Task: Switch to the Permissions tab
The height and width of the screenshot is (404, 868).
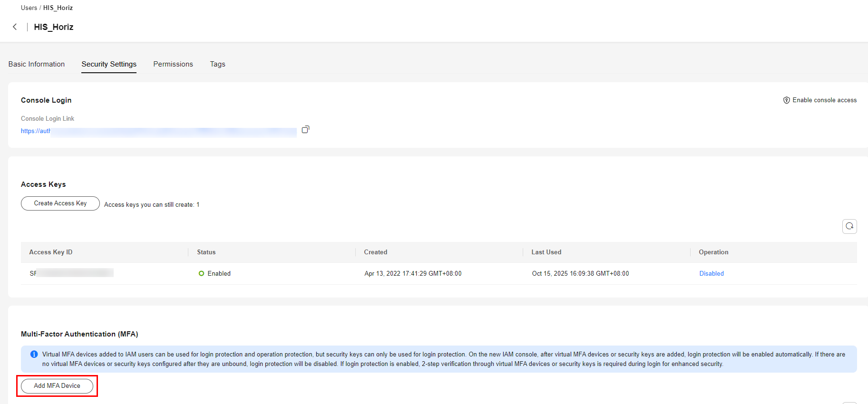Action: click(x=173, y=64)
